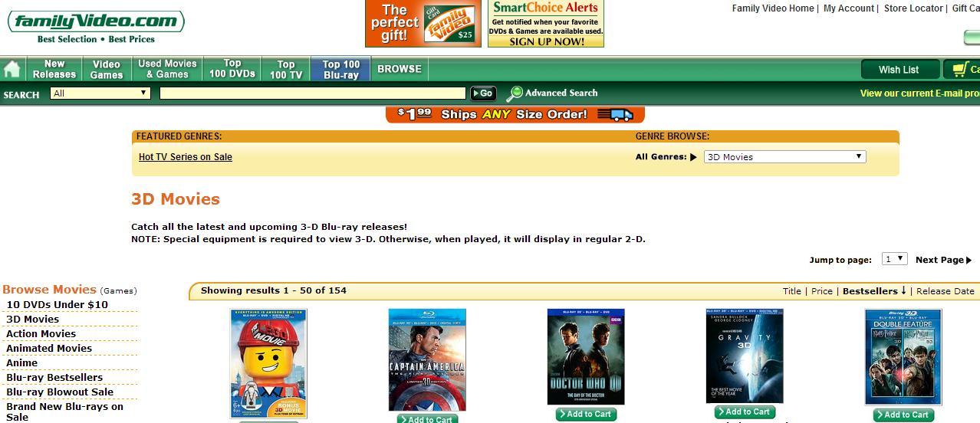Open Store Locator link

coord(913,8)
